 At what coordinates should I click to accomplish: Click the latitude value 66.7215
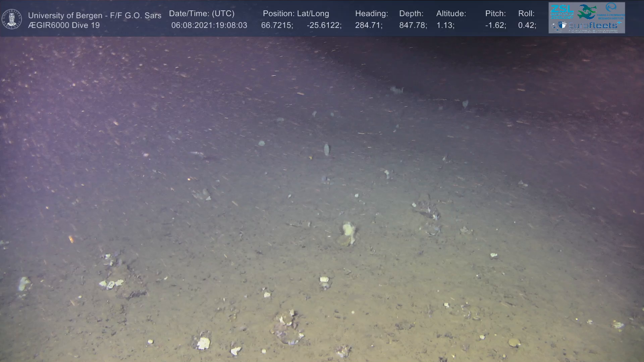point(277,25)
